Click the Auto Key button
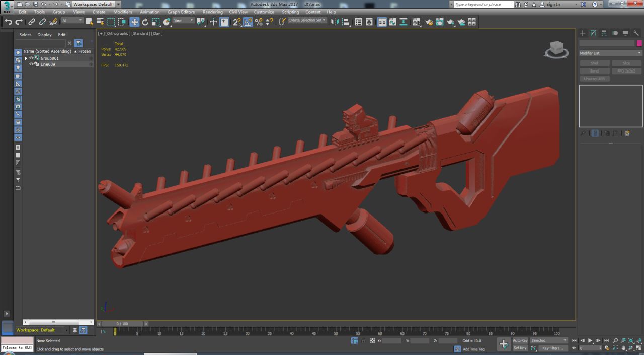The height and width of the screenshot is (355, 644). (520, 341)
